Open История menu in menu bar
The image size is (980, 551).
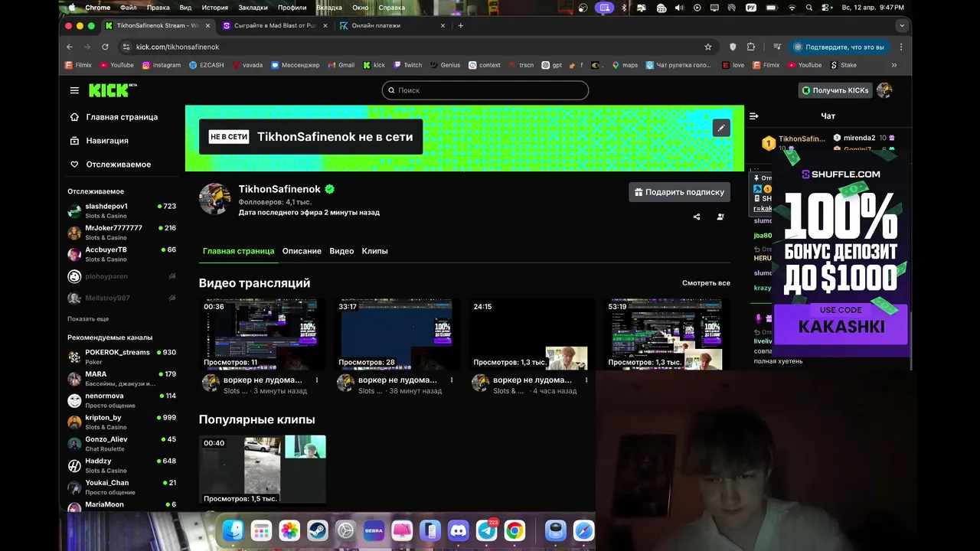pos(215,8)
